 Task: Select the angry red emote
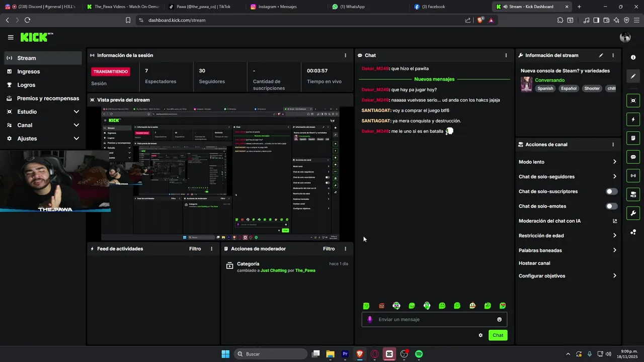pos(381,306)
